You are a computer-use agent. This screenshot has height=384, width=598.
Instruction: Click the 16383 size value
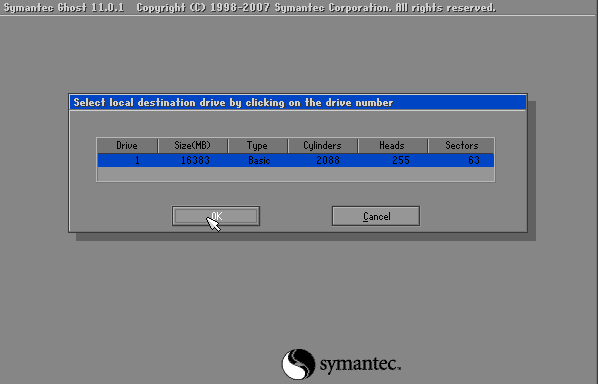point(195,160)
